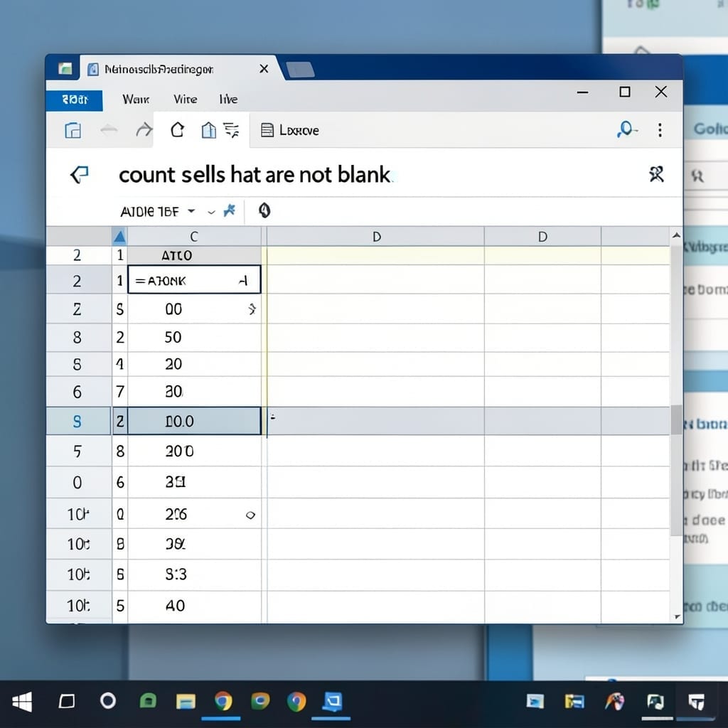Viewport: 728px width, 728px height.
Task: Click the diamond marker in the 206 cell
Action: (x=250, y=515)
